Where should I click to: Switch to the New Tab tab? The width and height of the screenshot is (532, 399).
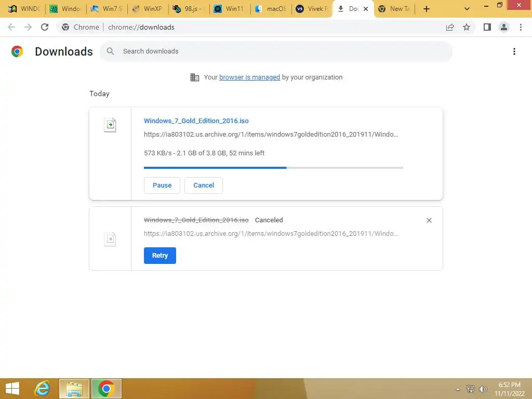(394, 9)
